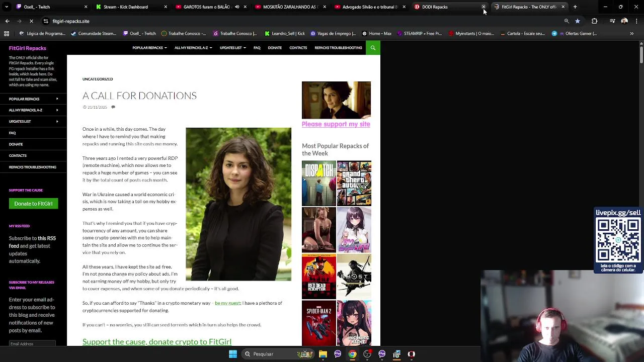Expand Updates List in left sidebar
Viewport: 644px width, 362px height.
(x=57, y=121)
